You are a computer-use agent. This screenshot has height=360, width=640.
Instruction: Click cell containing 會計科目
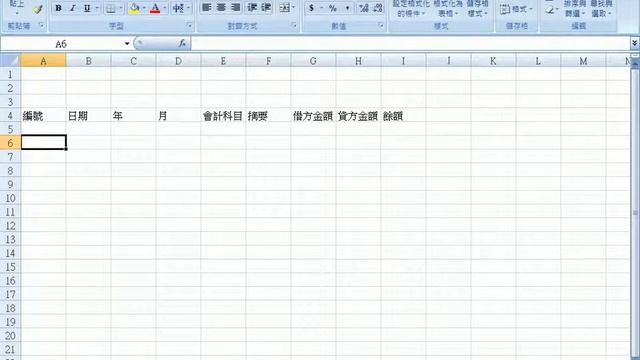coord(223,116)
